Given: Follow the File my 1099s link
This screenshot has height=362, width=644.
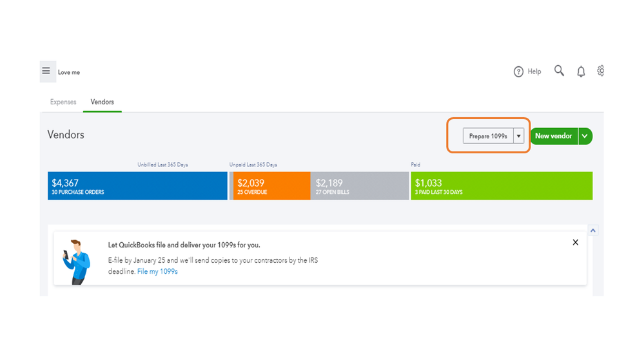Looking at the screenshot, I should tap(157, 272).
